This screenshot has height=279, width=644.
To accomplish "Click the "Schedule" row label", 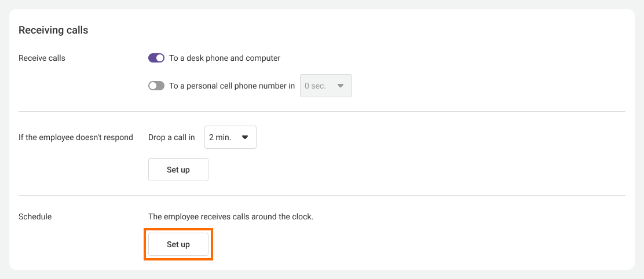I will [x=35, y=216].
